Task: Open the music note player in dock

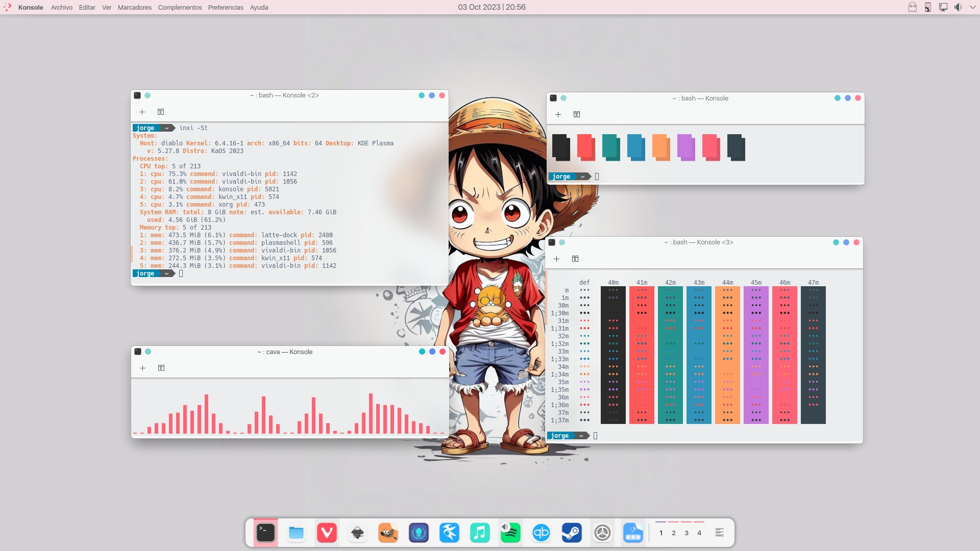Action: click(480, 533)
